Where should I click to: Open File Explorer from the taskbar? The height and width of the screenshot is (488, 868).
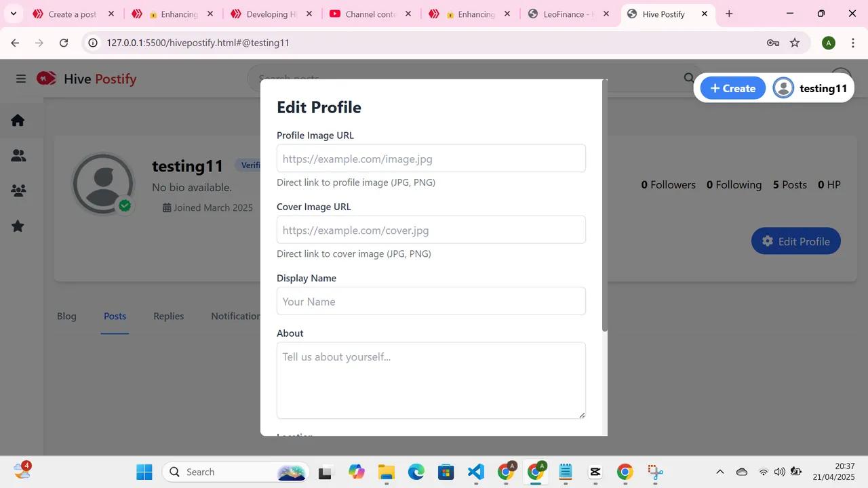click(x=387, y=472)
